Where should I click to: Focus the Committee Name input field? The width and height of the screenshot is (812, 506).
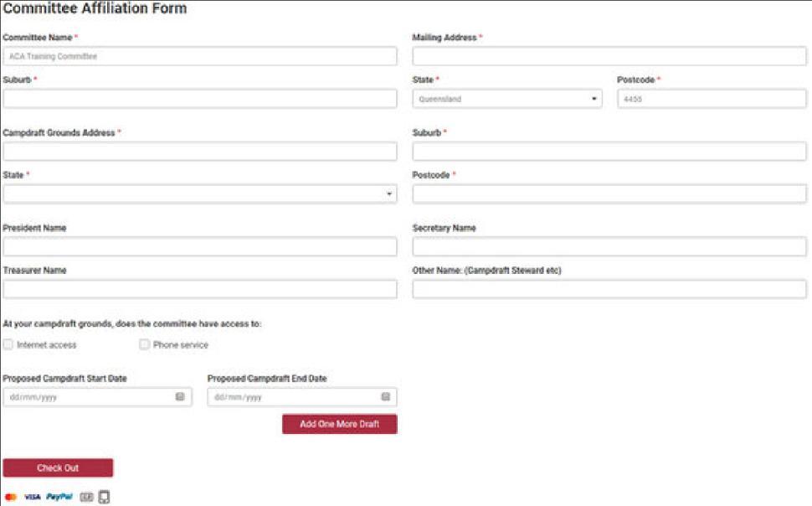pos(200,56)
